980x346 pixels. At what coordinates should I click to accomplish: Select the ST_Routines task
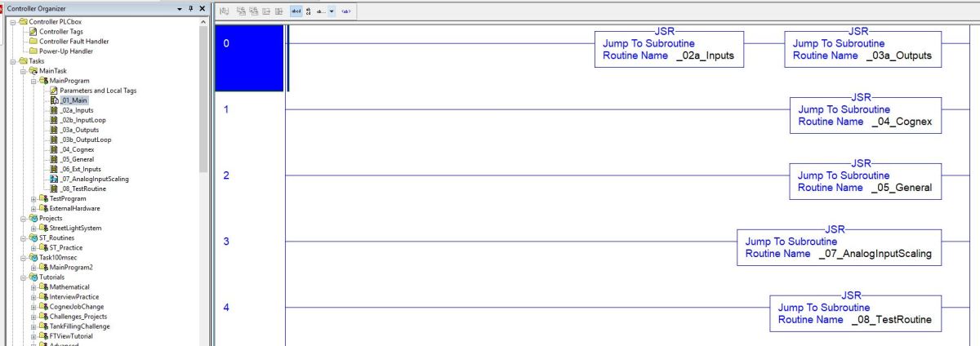tap(56, 237)
